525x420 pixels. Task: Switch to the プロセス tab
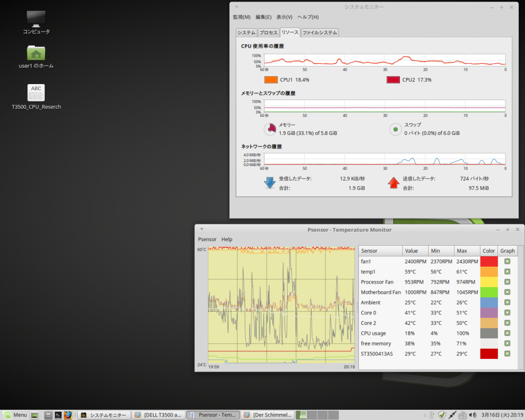pos(268,32)
